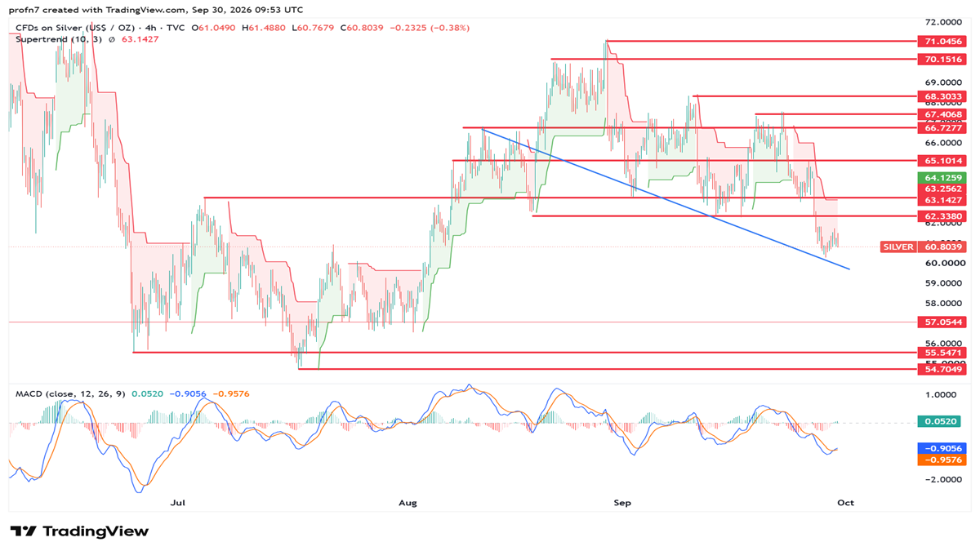This screenshot has height=551, width=980.
Task: Click the green 0.0520 MACD histogram tag
Action: point(942,421)
